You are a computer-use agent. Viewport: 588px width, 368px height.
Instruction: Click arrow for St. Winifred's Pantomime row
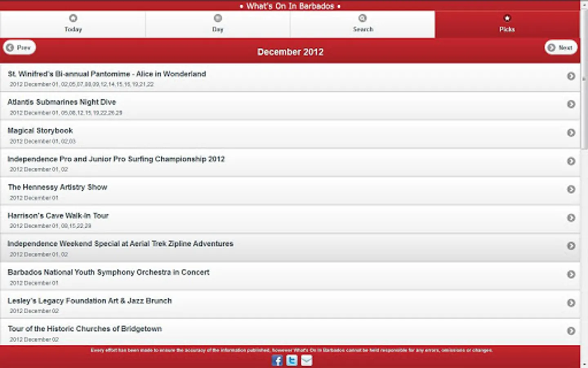click(x=571, y=76)
